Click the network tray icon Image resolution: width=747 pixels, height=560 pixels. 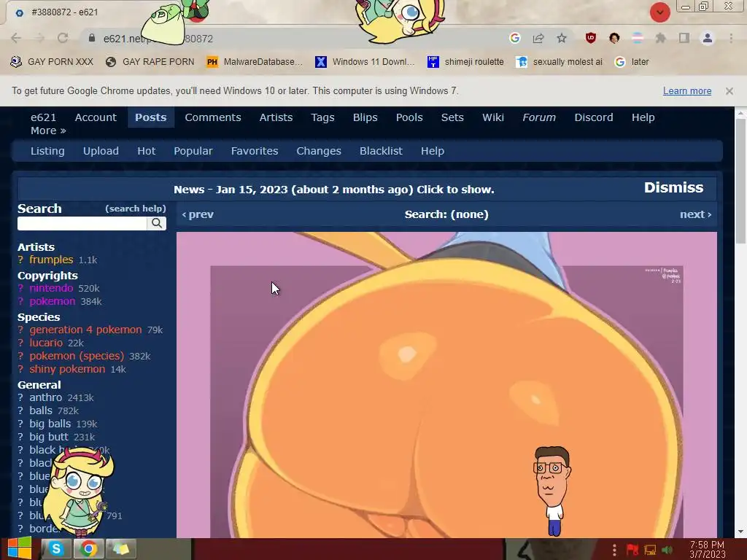[x=650, y=550]
